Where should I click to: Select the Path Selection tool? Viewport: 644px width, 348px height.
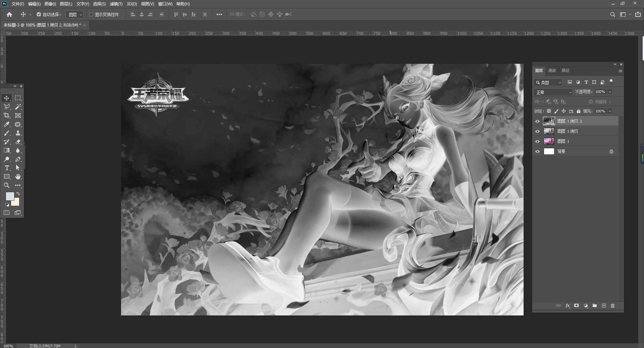pos(18,168)
